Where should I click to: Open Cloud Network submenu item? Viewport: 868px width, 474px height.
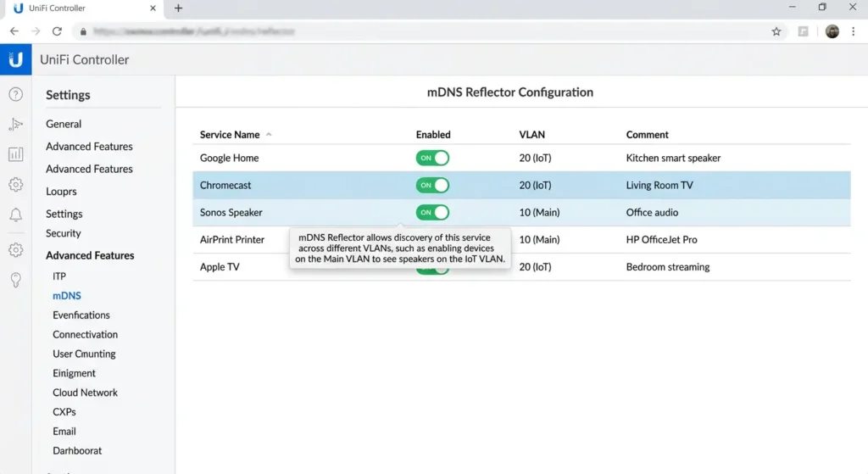coord(85,393)
